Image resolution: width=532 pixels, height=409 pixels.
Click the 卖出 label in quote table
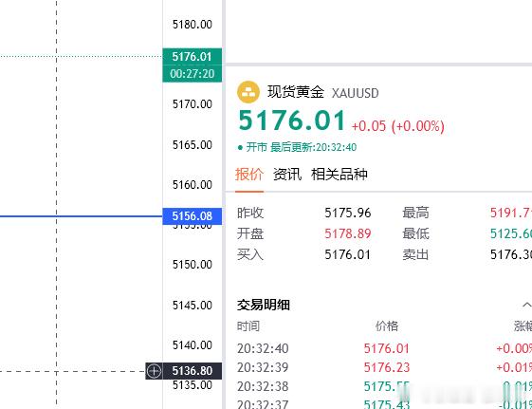click(x=415, y=254)
